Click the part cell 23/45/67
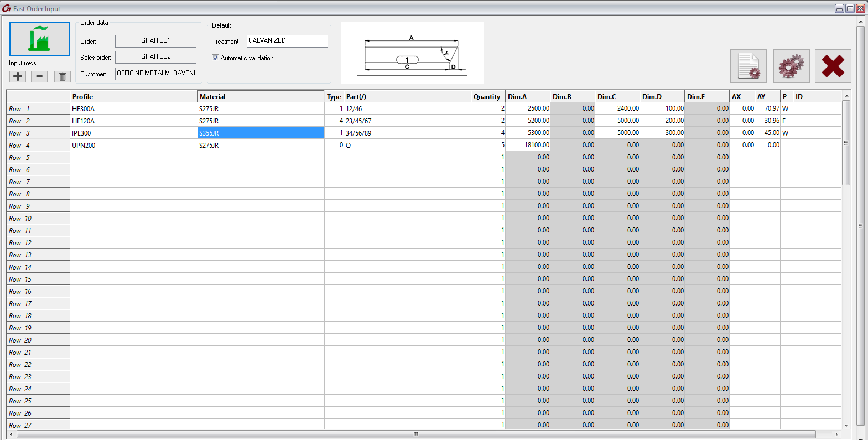The height and width of the screenshot is (440, 868). [407, 121]
